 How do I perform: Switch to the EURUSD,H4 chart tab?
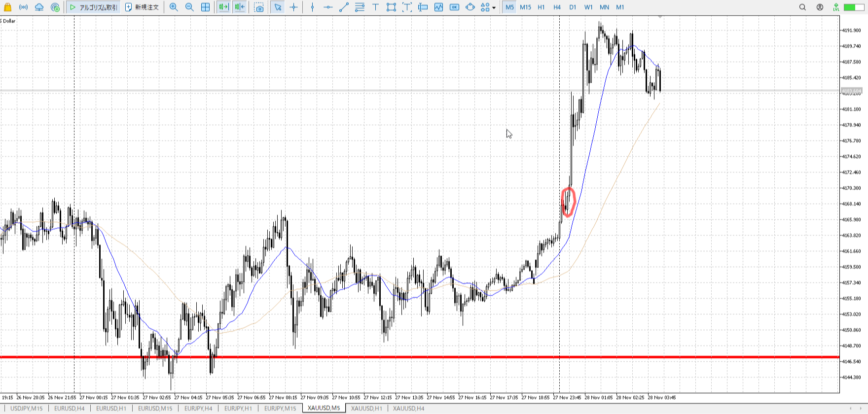coord(69,408)
